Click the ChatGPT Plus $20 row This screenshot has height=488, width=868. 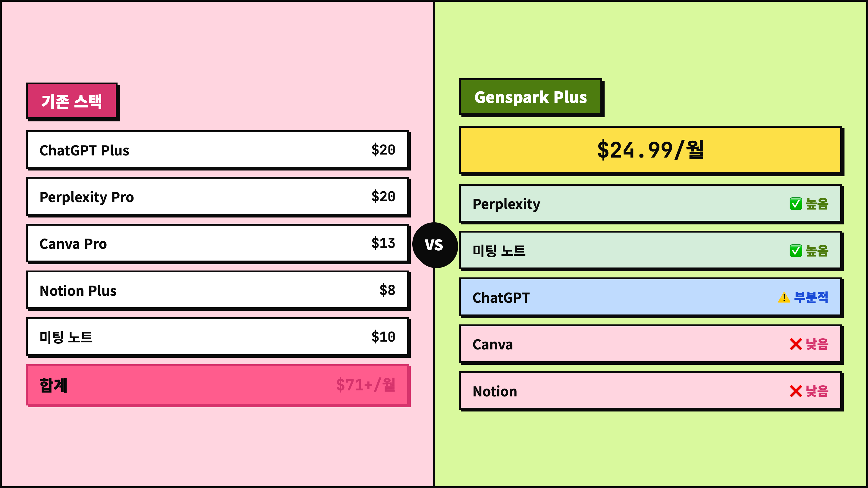(x=217, y=150)
